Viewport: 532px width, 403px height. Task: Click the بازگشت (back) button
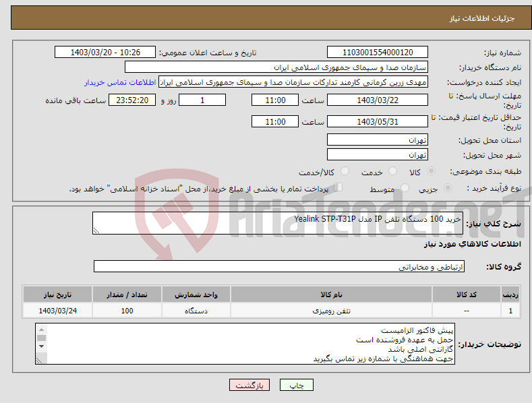point(249,385)
